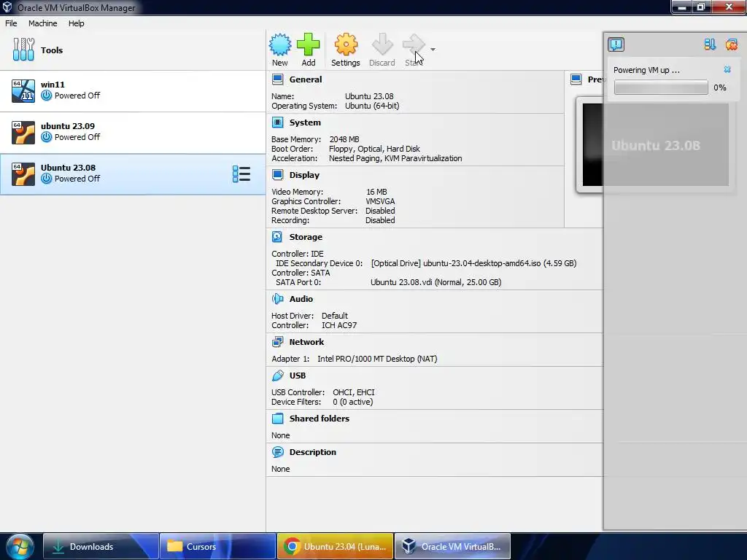The image size is (747, 560).
Task: Click the VMSVGA graphics controller value
Action: (380, 201)
